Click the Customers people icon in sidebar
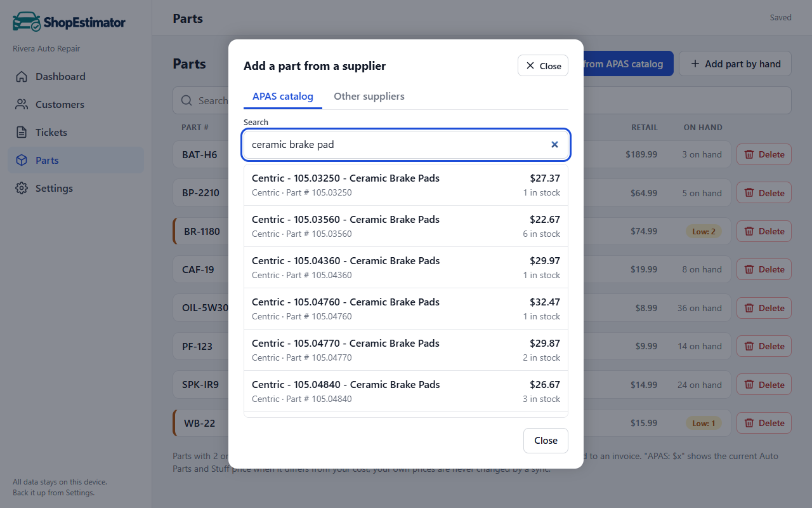This screenshot has width=812, height=508. [22, 105]
